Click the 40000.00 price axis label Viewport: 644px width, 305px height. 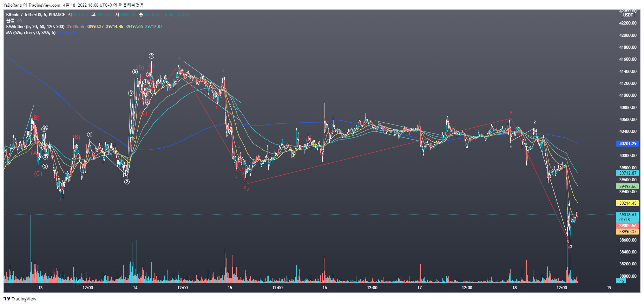point(628,156)
